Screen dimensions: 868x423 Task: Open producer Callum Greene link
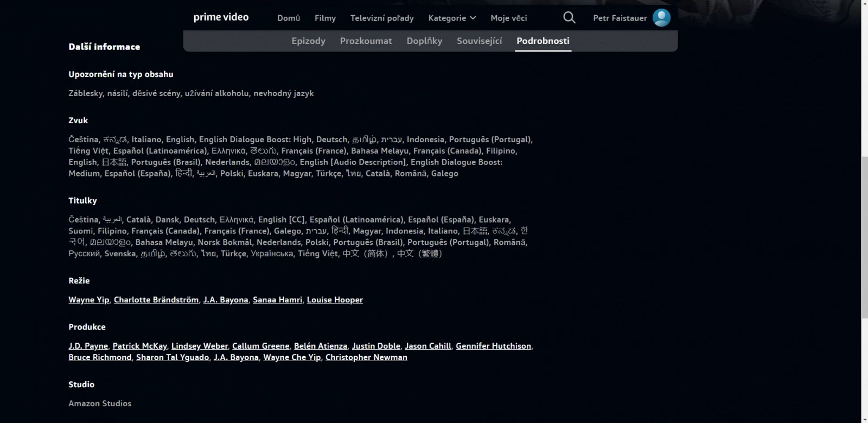260,346
